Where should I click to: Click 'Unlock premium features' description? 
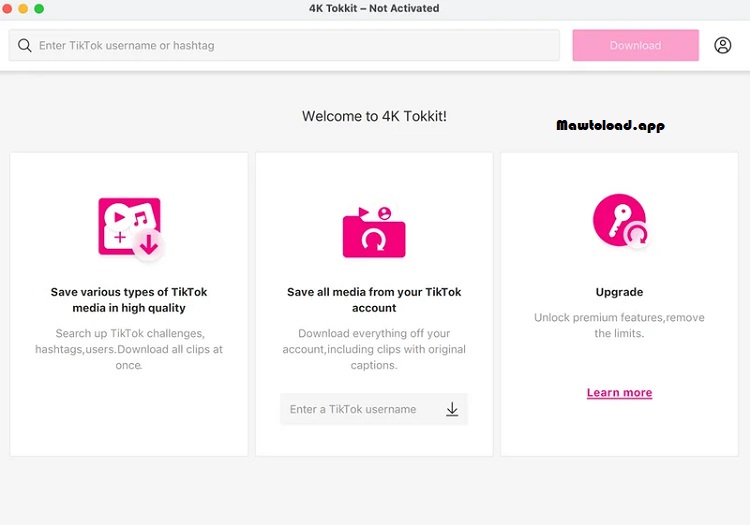tap(619, 325)
